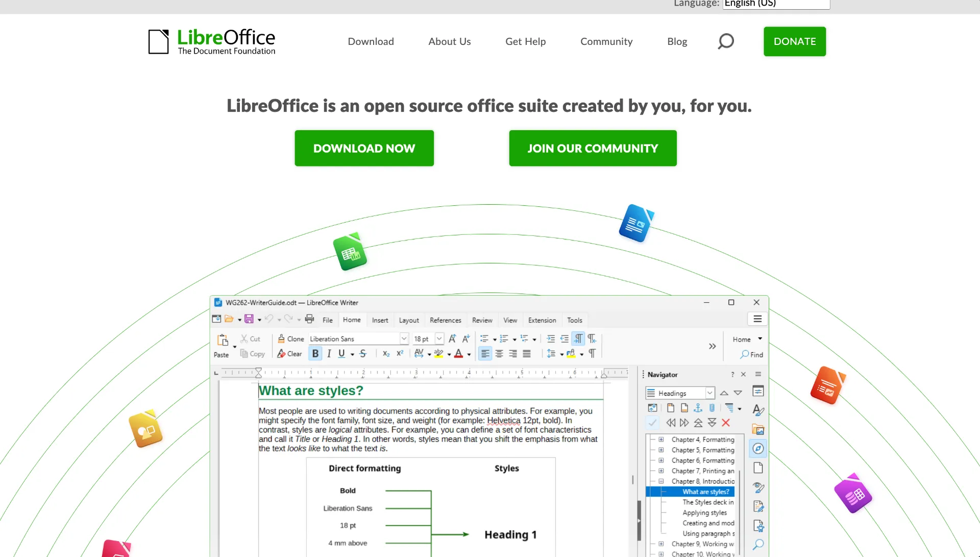Click the floating blue Writer document icon
This screenshot has height=557, width=980.
pos(636,223)
